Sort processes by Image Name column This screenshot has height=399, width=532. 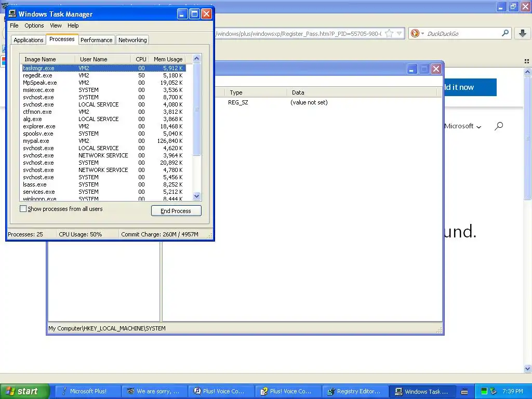[47, 59]
